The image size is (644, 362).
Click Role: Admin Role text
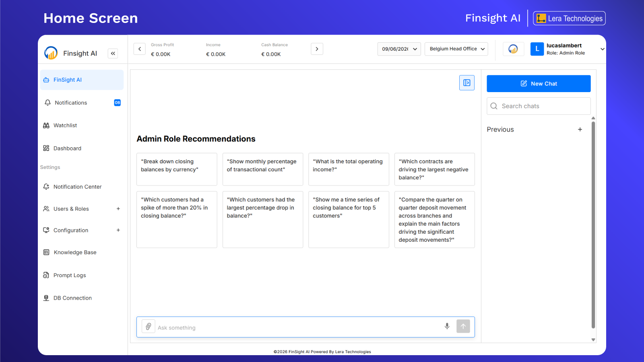point(566,53)
